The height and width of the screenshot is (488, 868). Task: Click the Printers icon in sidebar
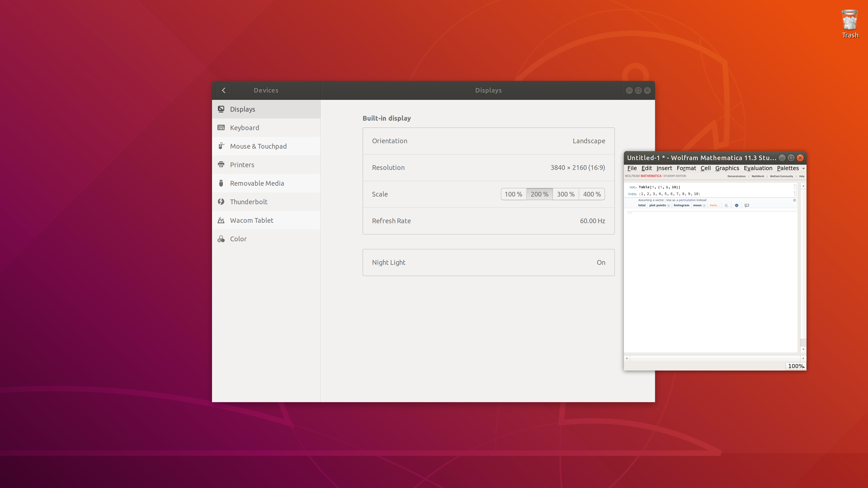221,164
